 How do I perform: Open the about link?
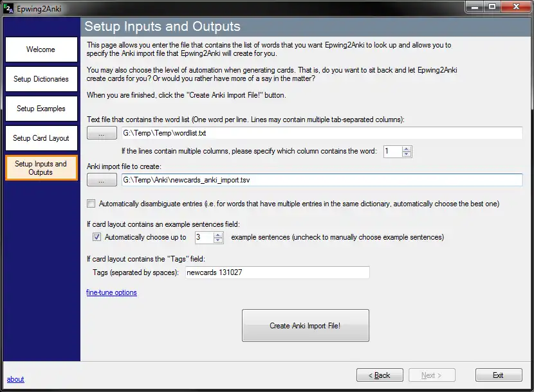[15, 379]
